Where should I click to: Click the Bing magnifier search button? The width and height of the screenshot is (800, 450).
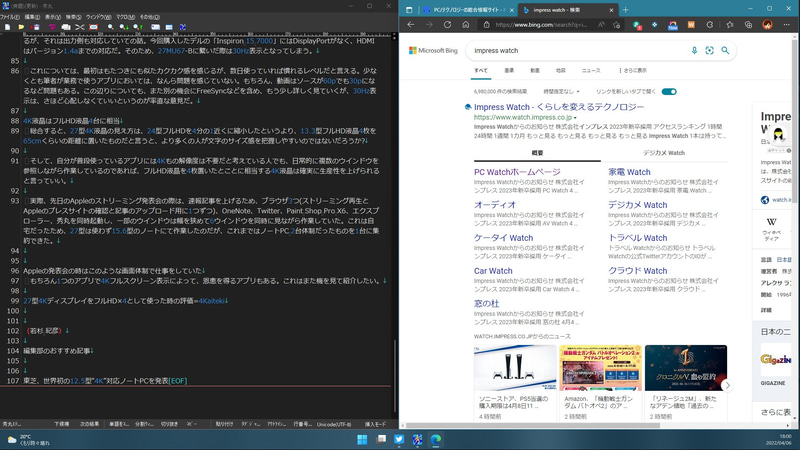coord(725,51)
